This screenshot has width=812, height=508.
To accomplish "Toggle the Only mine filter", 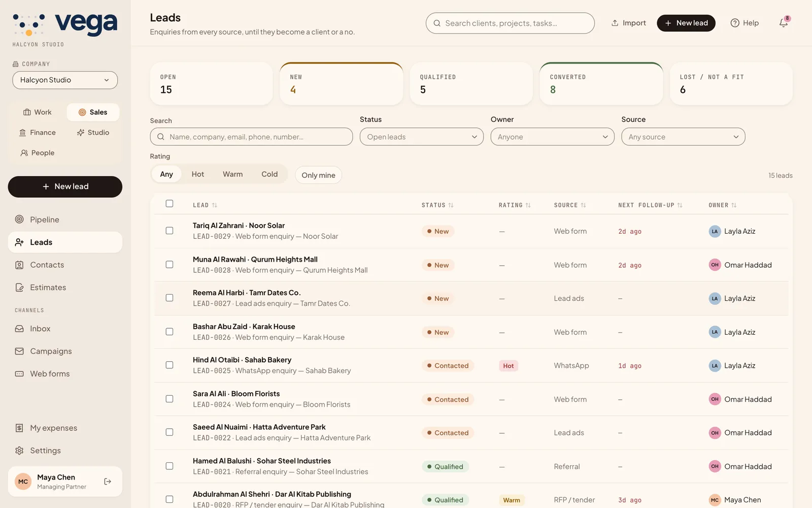I will click(x=318, y=175).
